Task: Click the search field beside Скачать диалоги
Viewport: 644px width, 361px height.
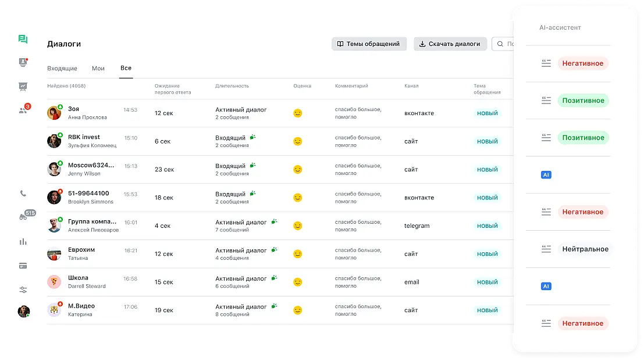Action: (503, 44)
